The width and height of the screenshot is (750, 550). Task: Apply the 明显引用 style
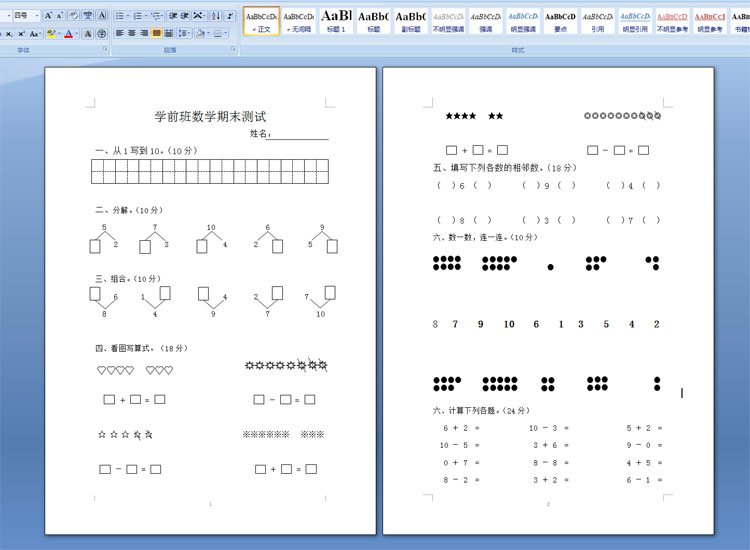(635, 21)
